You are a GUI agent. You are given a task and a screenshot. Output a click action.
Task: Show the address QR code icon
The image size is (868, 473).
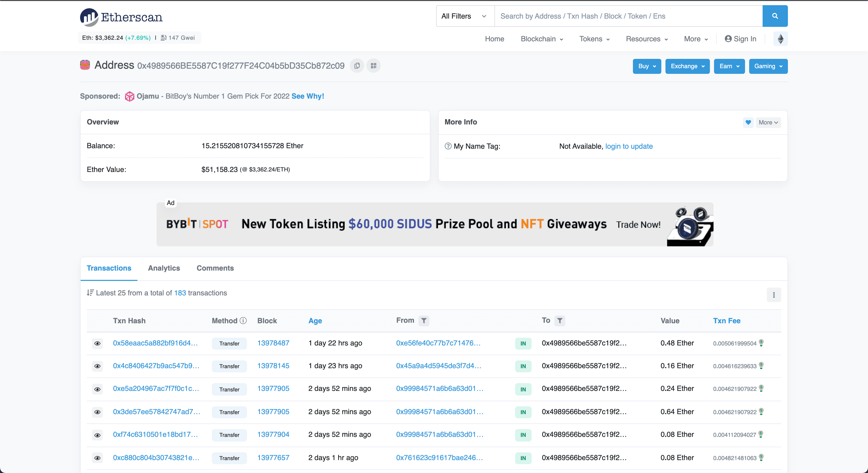(x=373, y=66)
